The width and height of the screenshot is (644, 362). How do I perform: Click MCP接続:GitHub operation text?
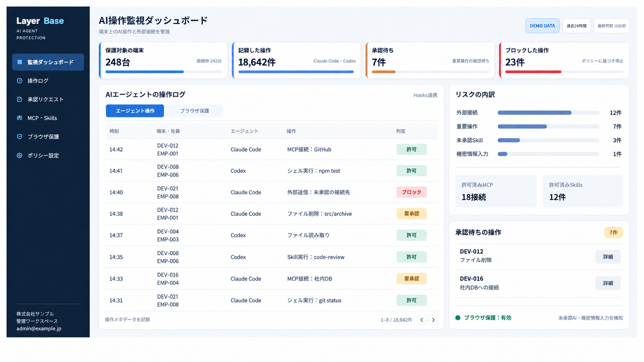(x=309, y=149)
